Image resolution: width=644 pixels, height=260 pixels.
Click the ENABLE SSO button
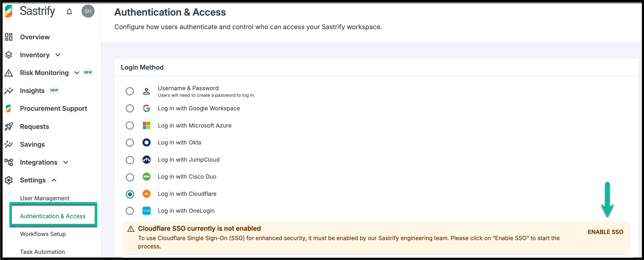(x=605, y=232)
